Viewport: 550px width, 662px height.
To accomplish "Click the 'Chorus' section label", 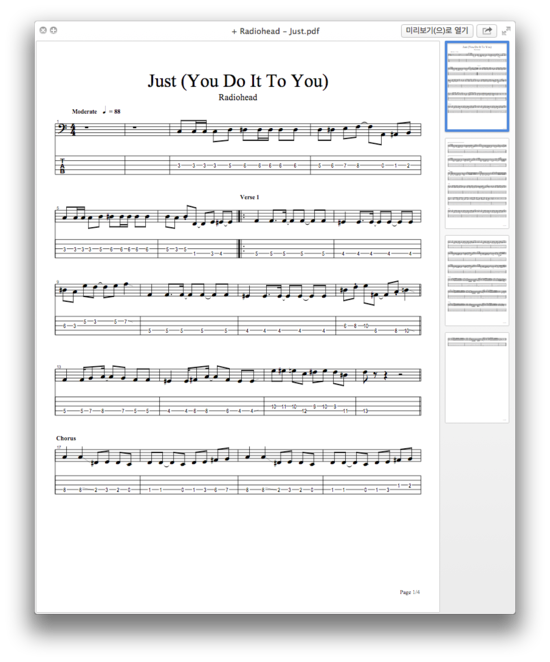I will click(66, 438).
